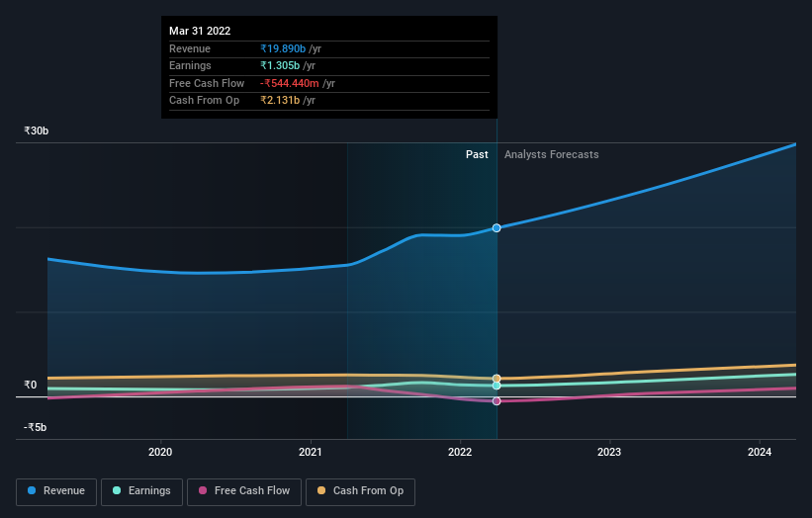Toggle the Revenue legend button
Image resolution: width=812 pixels, height=518 pixels.
click(x=56, y=491)
